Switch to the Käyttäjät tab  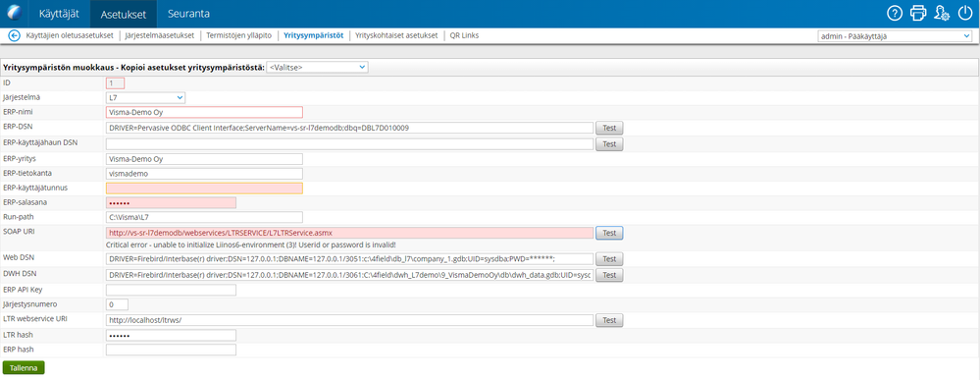(x=59, y=13)
